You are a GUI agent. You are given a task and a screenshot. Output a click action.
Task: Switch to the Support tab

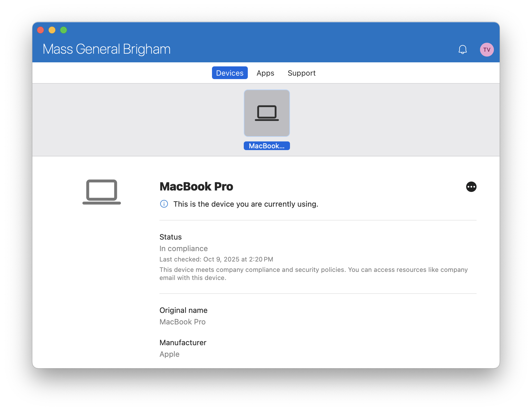tap(302, 73)
